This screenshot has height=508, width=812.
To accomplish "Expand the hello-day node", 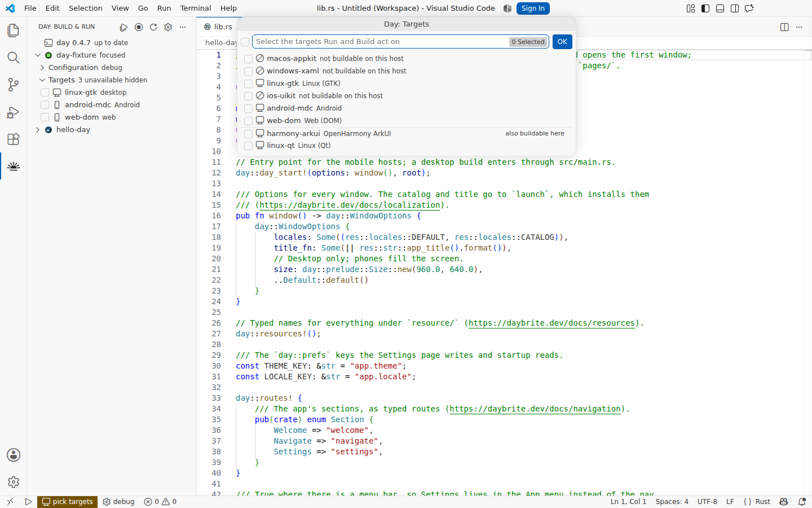I will 38,130.
